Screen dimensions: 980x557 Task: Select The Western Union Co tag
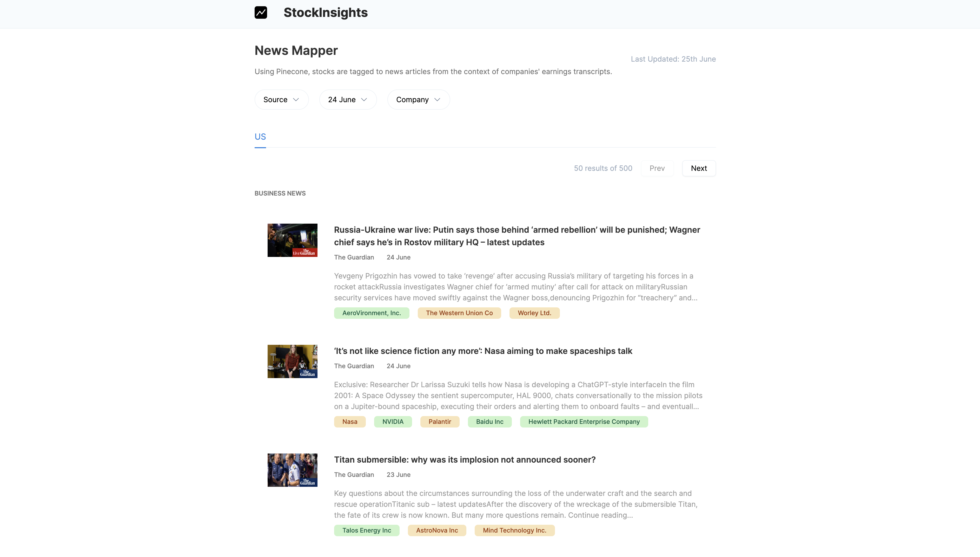point(459,313)
